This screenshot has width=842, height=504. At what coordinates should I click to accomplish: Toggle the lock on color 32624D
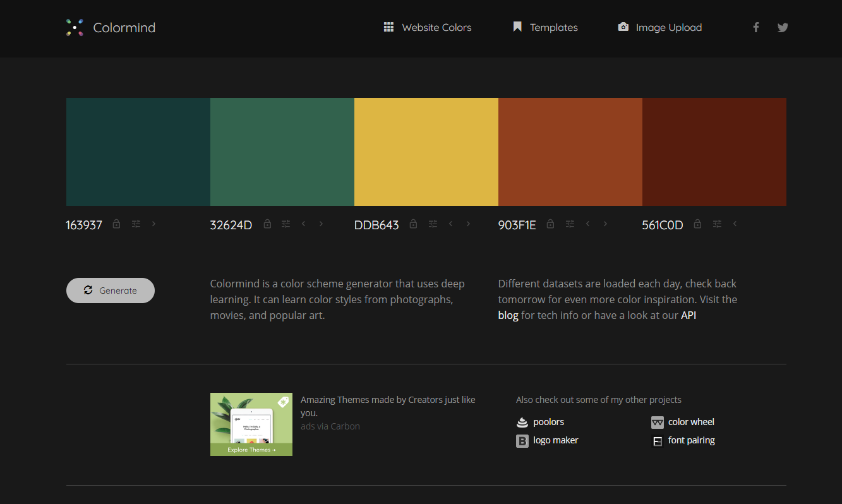(267, 224)
